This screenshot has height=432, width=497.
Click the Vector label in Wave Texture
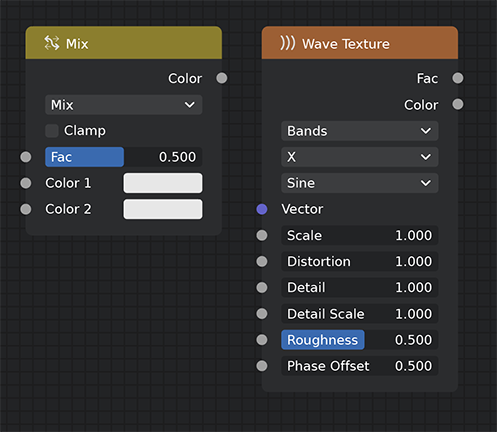click(302, 209)
